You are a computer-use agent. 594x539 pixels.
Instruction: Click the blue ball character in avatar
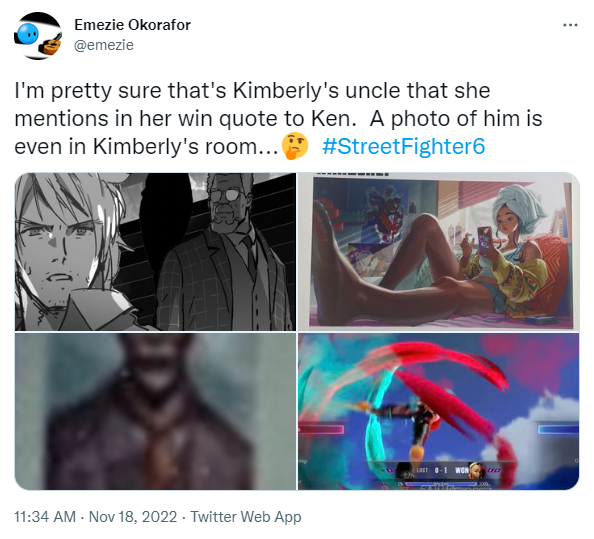click(x=28, y=33)
